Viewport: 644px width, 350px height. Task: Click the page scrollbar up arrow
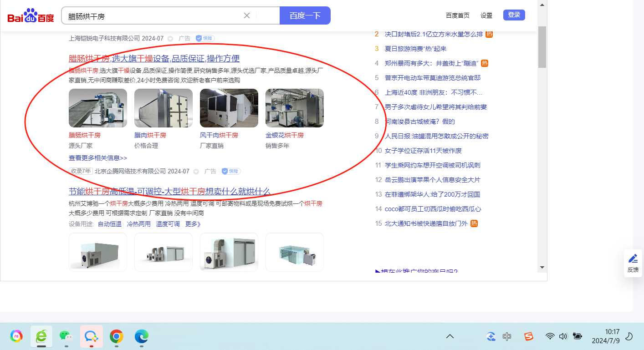pos(542,5)
